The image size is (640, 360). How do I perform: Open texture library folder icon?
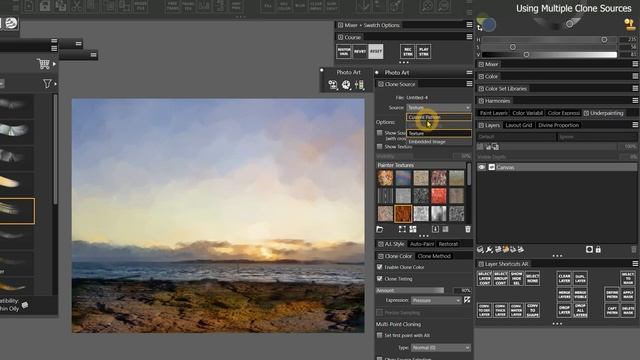[380, 229]
